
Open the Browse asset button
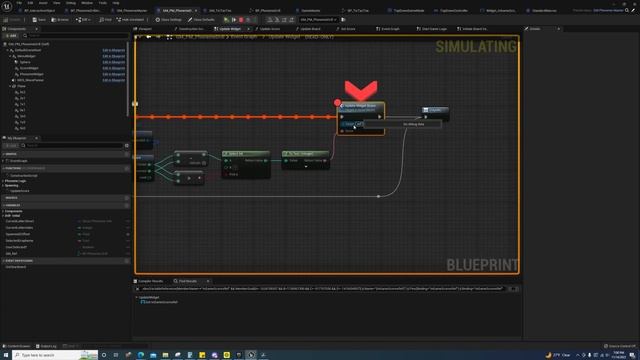point(60,20)
